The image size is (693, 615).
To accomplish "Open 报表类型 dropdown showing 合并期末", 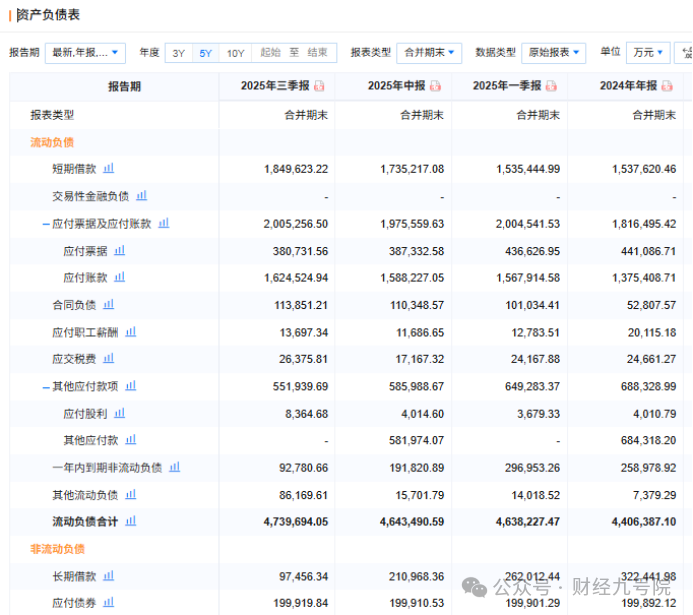I will (x=429, y=52).
